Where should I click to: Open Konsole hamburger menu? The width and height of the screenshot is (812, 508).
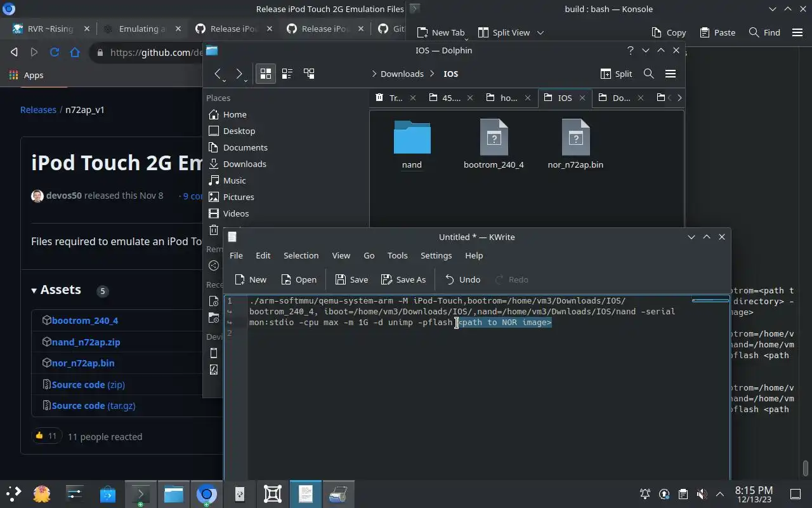click(797, 32)
